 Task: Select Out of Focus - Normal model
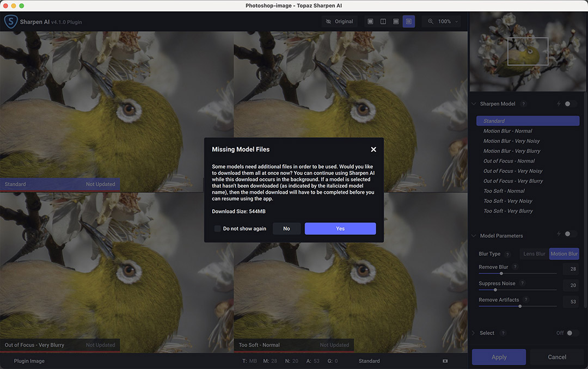pos(528,161)
